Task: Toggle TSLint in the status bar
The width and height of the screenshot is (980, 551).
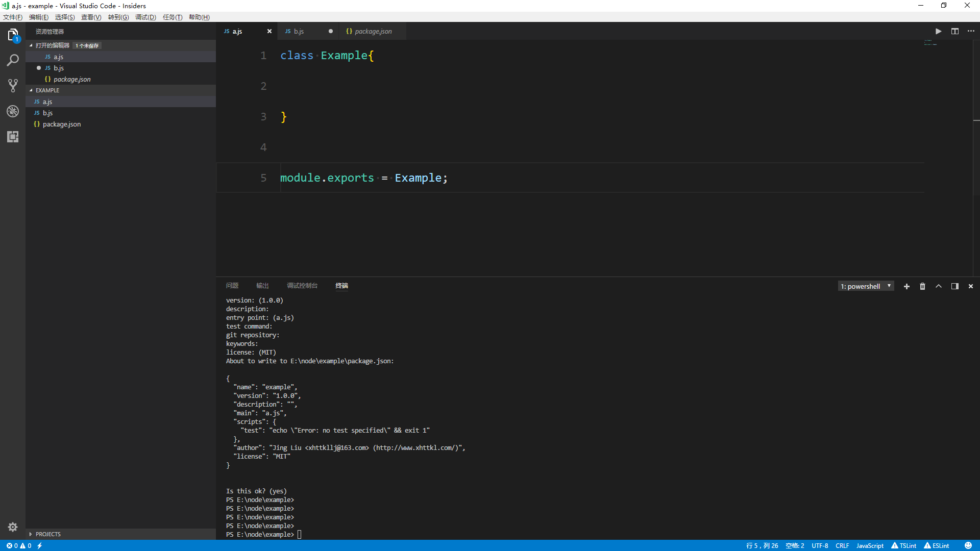Action: [904, 545]
